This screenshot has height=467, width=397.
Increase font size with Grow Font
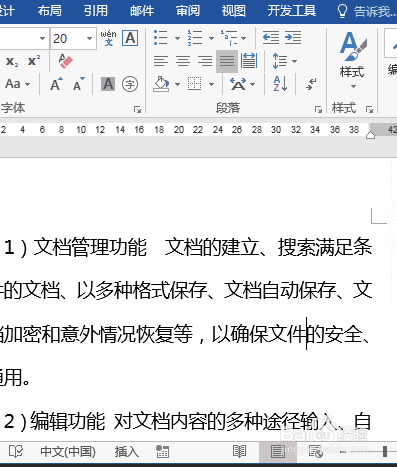(x=56, y=84)
